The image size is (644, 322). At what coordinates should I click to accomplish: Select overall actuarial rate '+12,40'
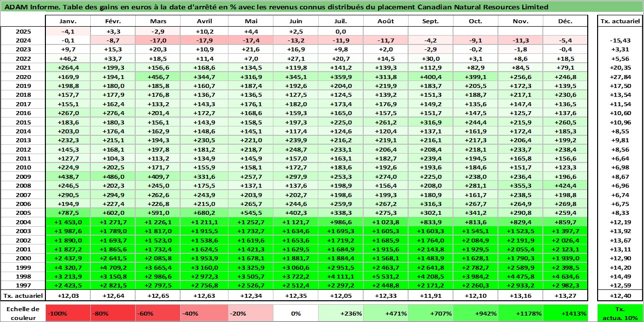620,295
